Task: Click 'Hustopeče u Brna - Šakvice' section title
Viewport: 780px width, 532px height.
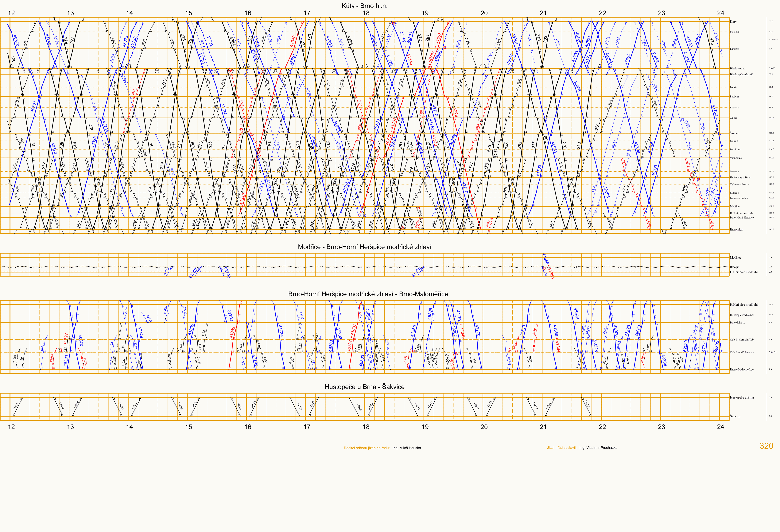Action: 364,387
